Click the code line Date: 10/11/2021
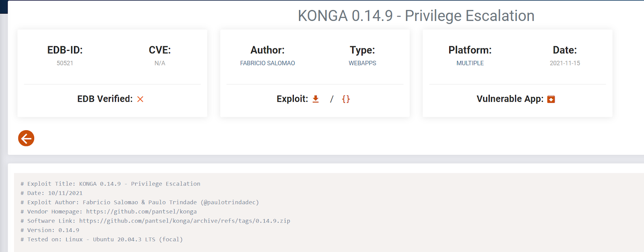 coord(52,193)
